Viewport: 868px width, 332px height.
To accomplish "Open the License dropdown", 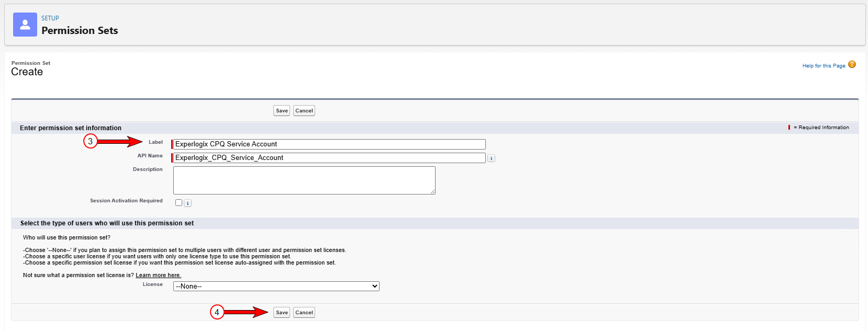I will [x=276, y=287].
